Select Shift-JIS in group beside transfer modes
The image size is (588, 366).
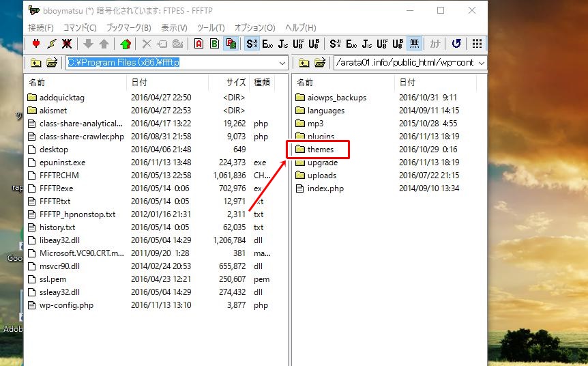click(x=252, y=44)
